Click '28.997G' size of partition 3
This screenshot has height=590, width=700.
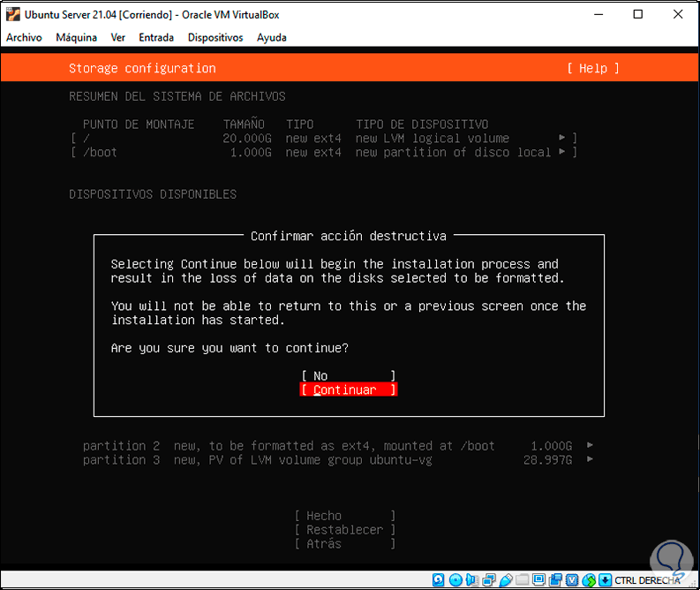548,460
